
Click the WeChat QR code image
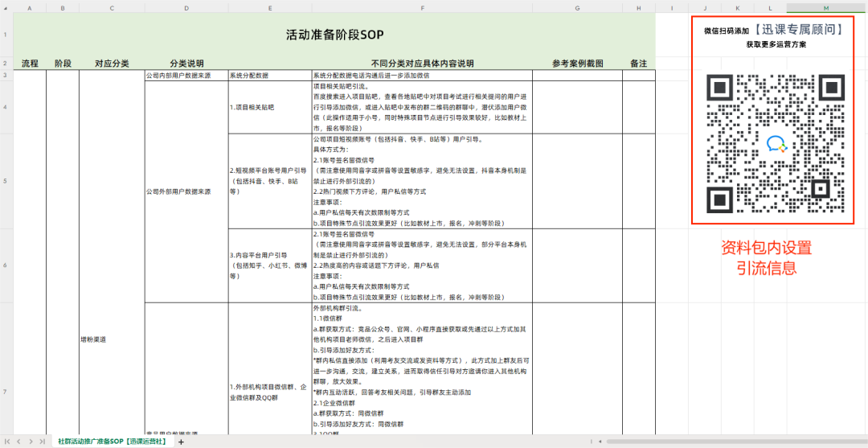[x=776, y=143]
